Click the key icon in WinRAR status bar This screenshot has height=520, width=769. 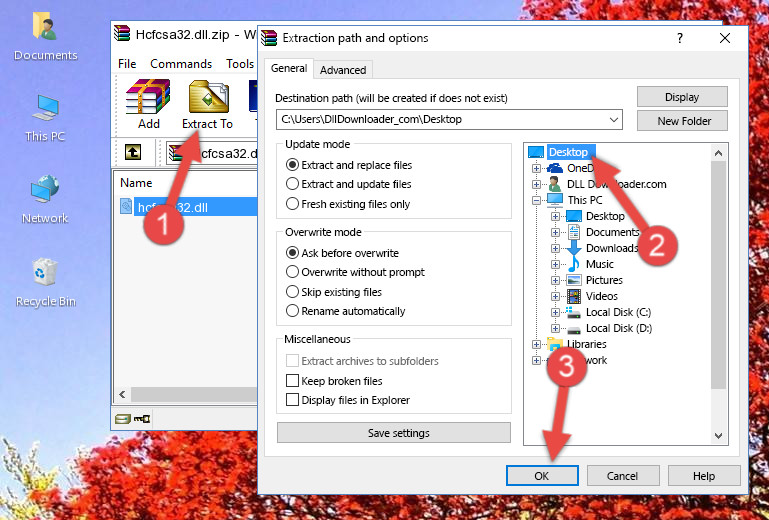(x=142, y=419)
